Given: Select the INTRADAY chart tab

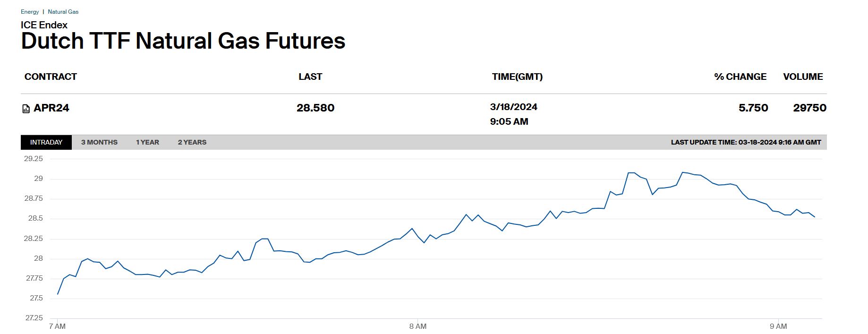Looking at the screenshot, I should (46, 142).
